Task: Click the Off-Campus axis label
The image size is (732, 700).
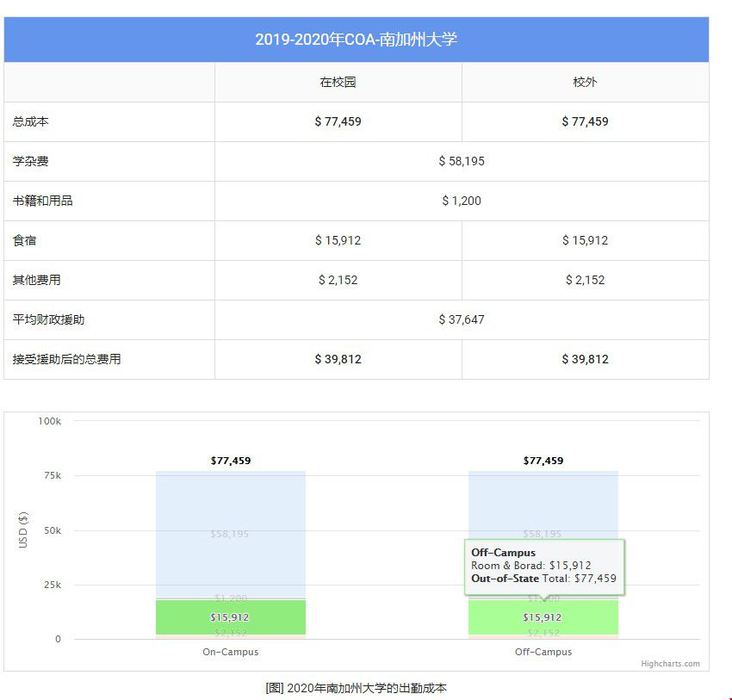Action: click(x=544, y=652)
